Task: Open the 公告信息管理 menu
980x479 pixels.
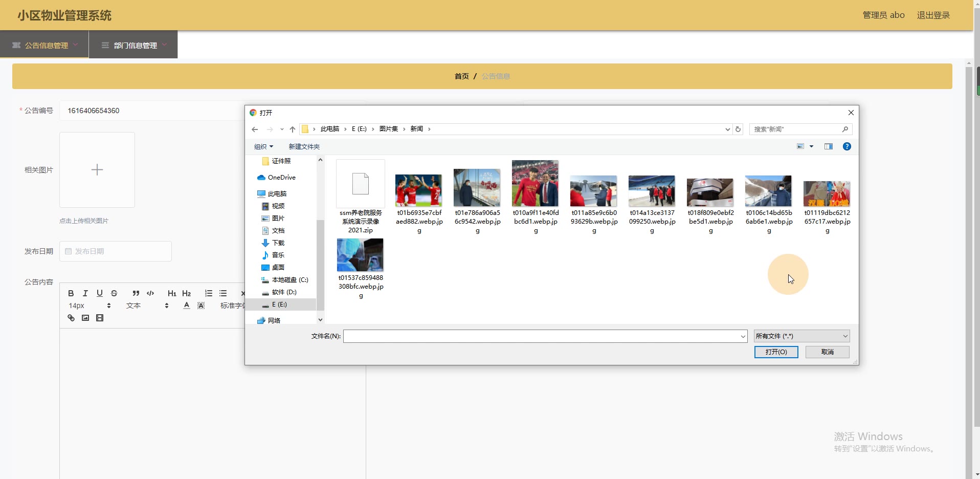Action: pos(46,45)
